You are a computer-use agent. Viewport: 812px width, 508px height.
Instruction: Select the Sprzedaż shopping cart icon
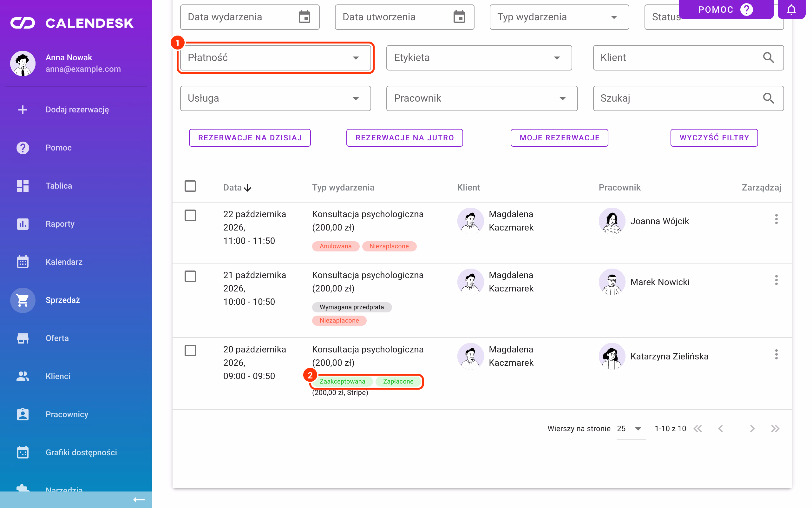pos(23,300)
